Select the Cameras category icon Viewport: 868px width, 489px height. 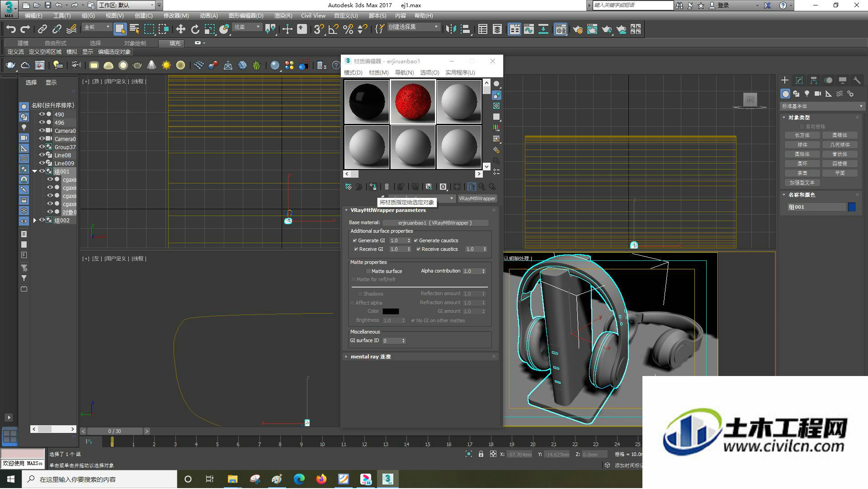tap(818, 94)
